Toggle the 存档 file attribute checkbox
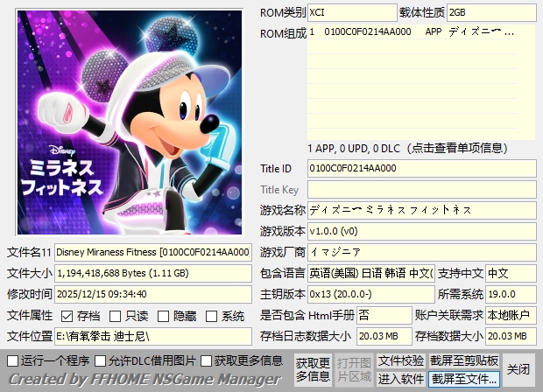The width and height of the screenshot is (543, 392). click(67, 316)
